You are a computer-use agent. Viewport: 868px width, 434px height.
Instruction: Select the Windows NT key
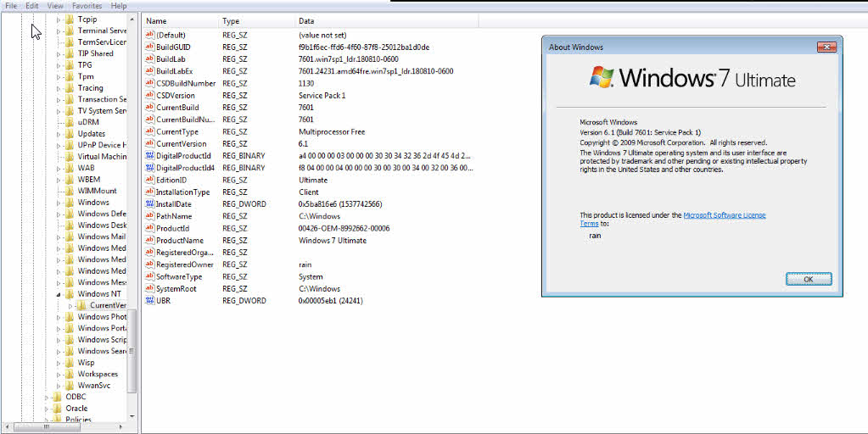99,294
